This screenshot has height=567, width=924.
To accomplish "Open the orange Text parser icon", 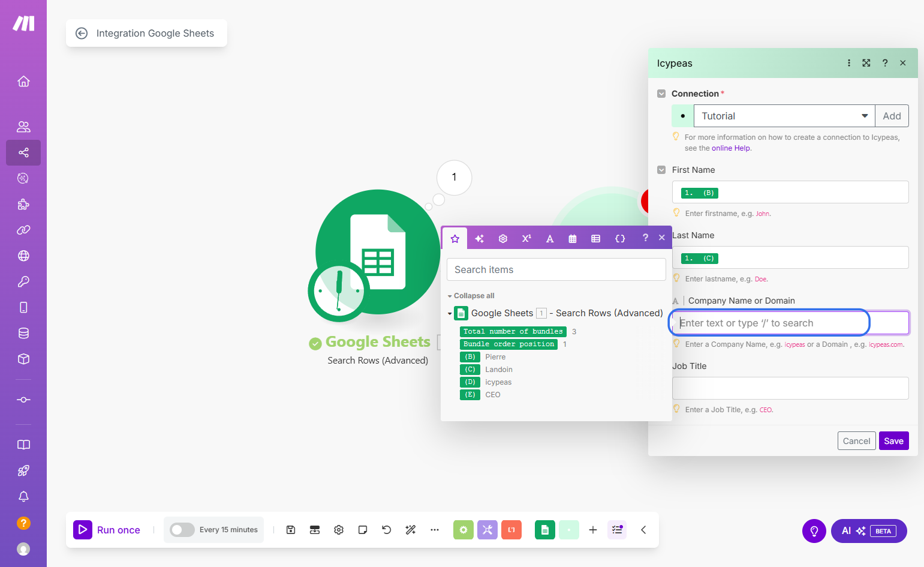I will pyautogui.click(x=511, y=530).
